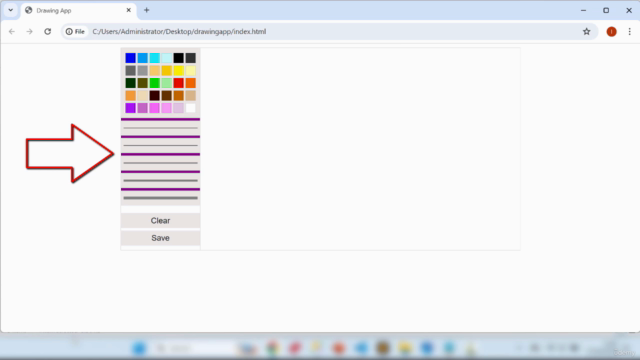
Task: Set brush to the thinnest line width
Action: pyautogui.click(x=160, y=128)
